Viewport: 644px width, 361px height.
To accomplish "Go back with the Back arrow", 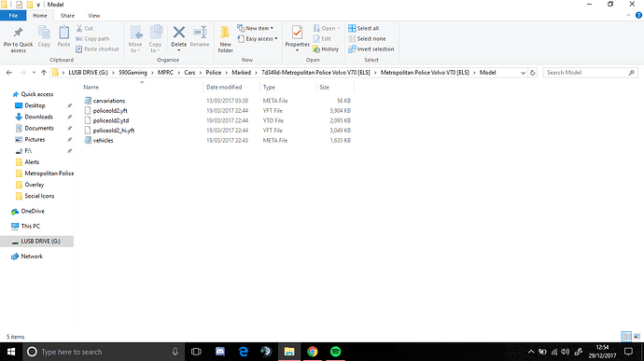I will pos(9,73).
